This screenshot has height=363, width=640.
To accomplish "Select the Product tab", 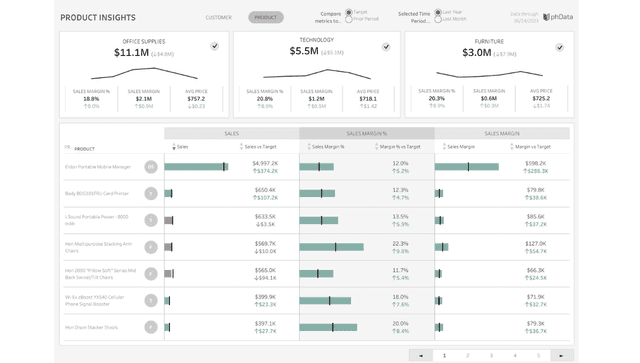I will [x=266, y=17].
